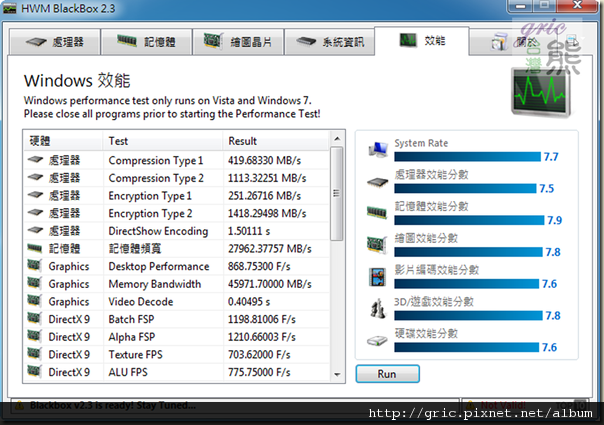This screenshot has width=604, height=425.
Task: Click the 處理器效能分數 chip icon
Action: tap(378, 182)
